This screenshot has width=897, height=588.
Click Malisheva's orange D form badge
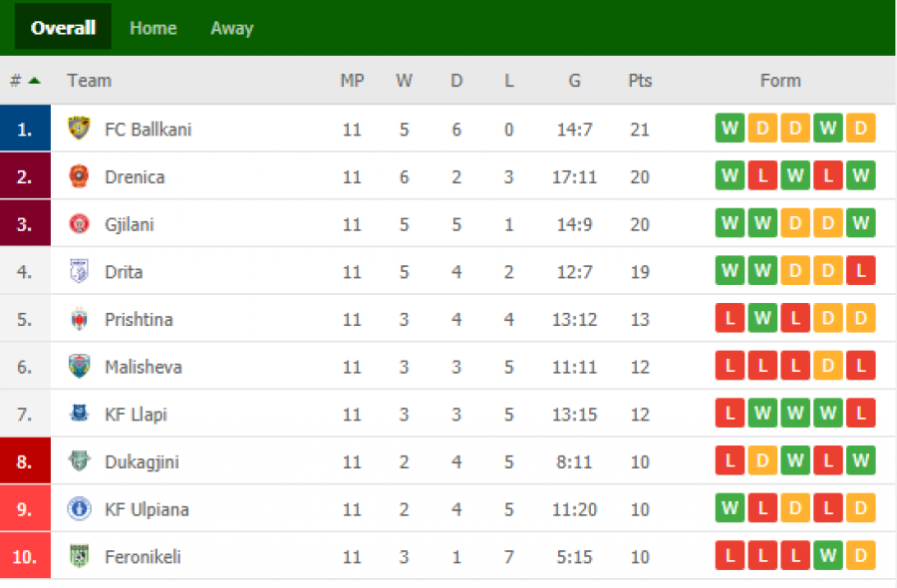pyautogui.click(x=828, y=366)
